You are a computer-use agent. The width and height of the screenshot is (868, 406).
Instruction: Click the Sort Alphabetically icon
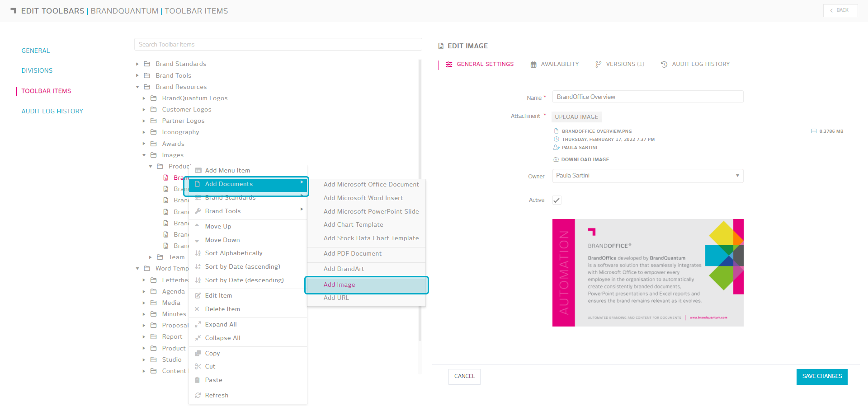point(198,253)
